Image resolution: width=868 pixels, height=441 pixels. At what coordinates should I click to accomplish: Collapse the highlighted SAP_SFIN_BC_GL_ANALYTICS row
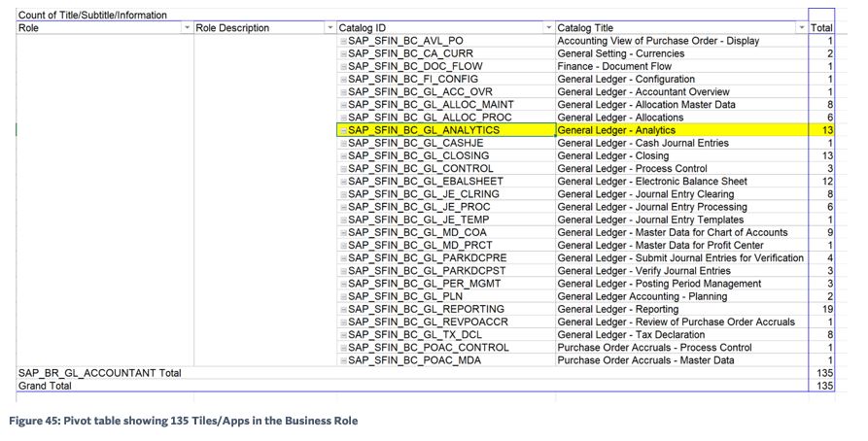pyautogui.click(x=343, y=130)
